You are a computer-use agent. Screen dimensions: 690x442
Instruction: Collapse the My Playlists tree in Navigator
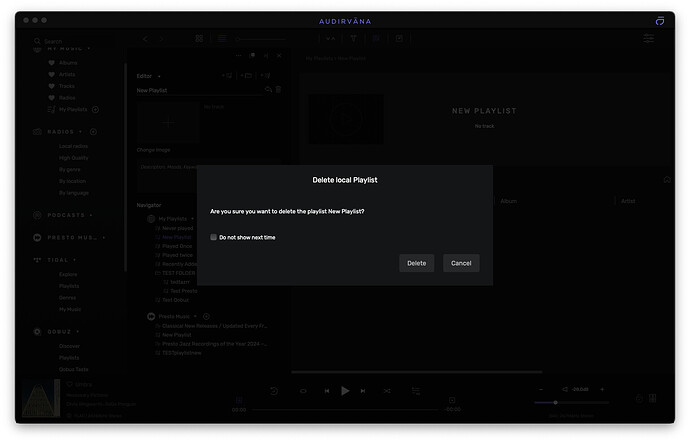point(192,219)
